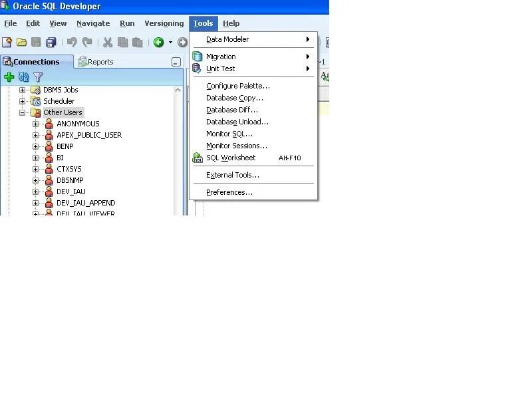Choose External Tools from the Tools menu
532x399 pixels.
253,175
